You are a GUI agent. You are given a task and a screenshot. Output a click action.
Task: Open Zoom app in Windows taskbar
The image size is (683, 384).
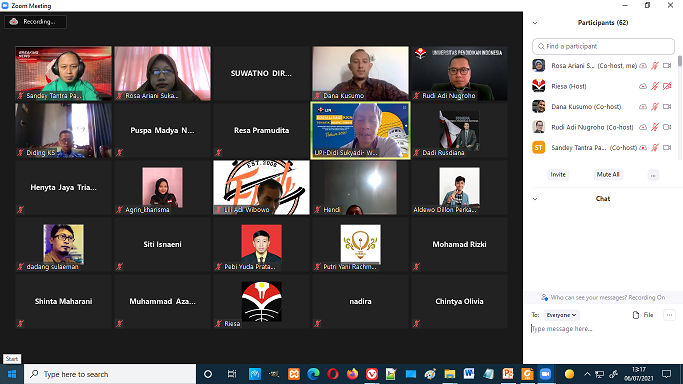pyautogui.click(x=545, y=374)
